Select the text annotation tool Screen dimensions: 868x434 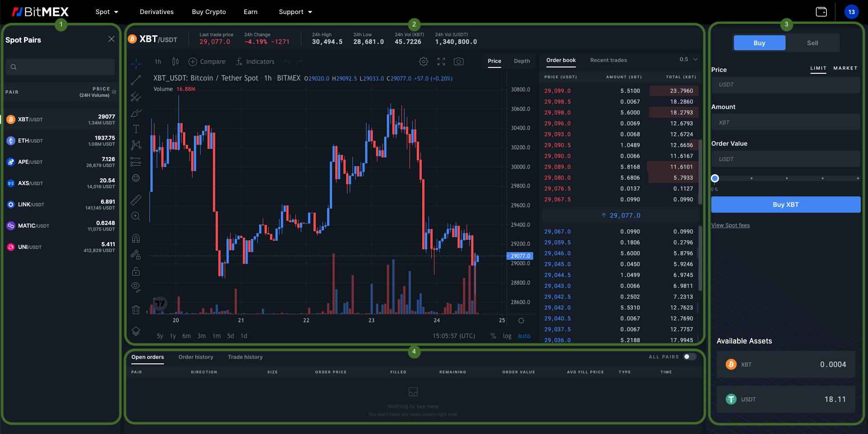coord(136,129)
